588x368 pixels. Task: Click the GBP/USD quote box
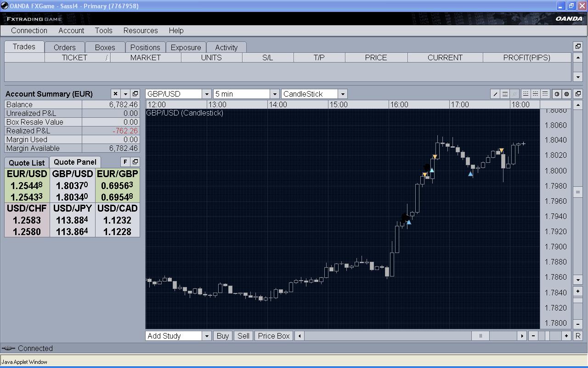(73, 185)
